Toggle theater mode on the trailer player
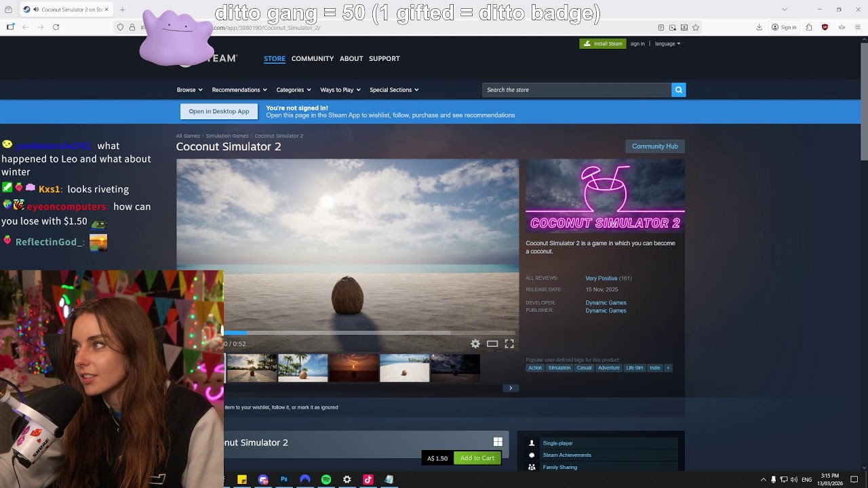The image size is (868, 488). pyautogui.click(x=492, y=344)
